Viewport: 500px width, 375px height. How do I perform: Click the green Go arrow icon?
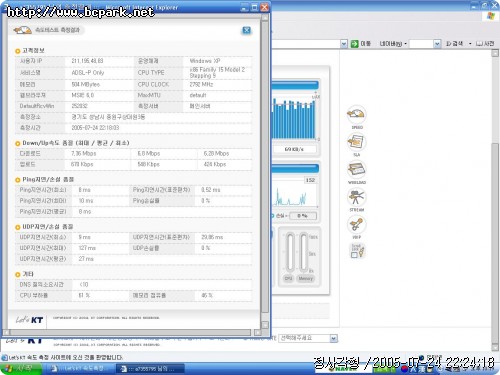[x=354, y=44]
